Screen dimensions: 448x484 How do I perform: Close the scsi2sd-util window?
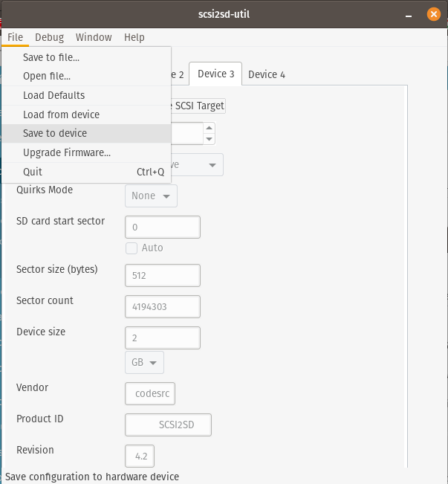433,14
